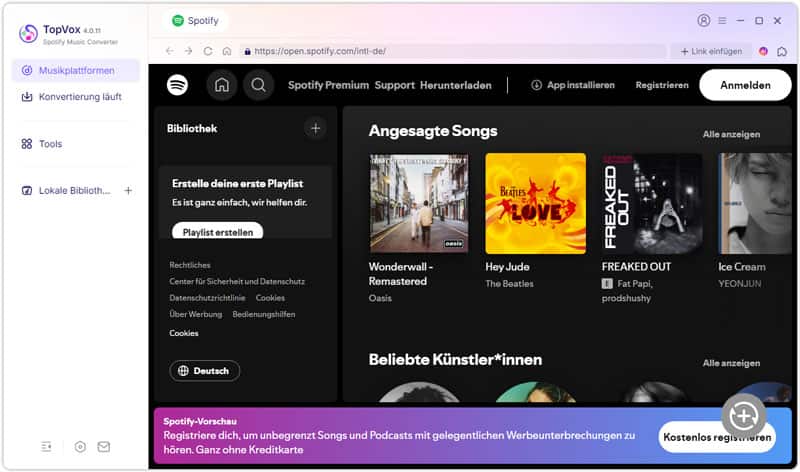Click the Hey Jude song title
Viewport: 800px width, 472px height.
click(x=507, y=267)
